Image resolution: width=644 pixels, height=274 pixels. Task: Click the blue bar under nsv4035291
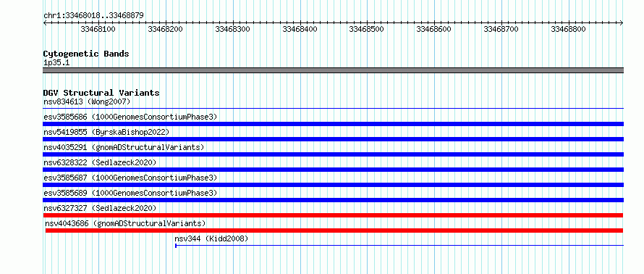click(334, 154)
